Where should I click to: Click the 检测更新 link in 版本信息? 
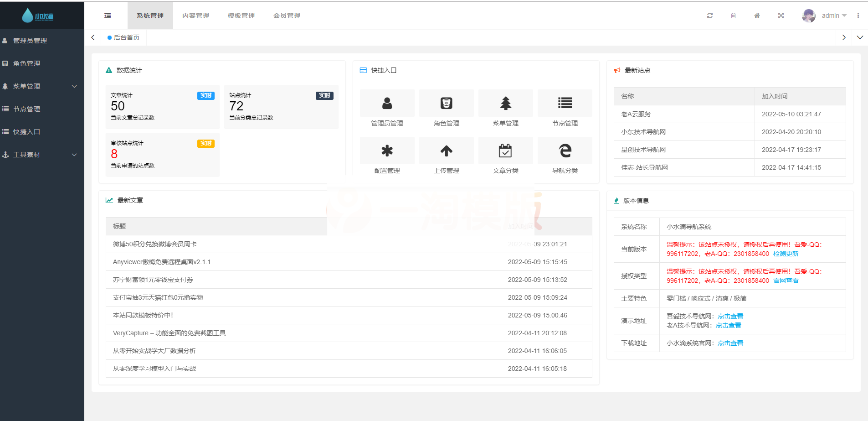[x=786, y=254]
